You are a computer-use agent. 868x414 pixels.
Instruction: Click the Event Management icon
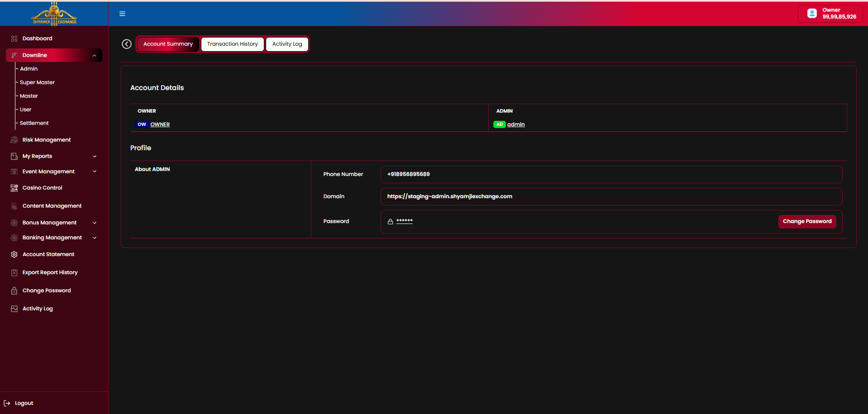coord(14,171)
